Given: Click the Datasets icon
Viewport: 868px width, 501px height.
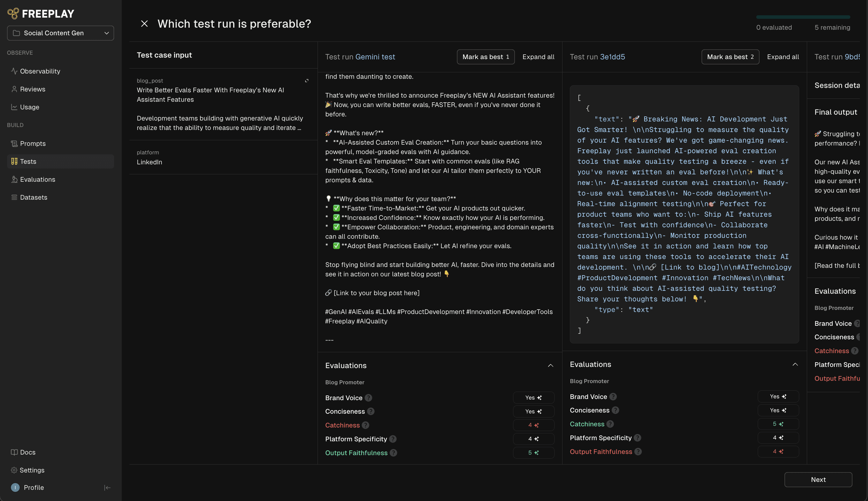Looking at the screenshot, I should coord(14,197).
